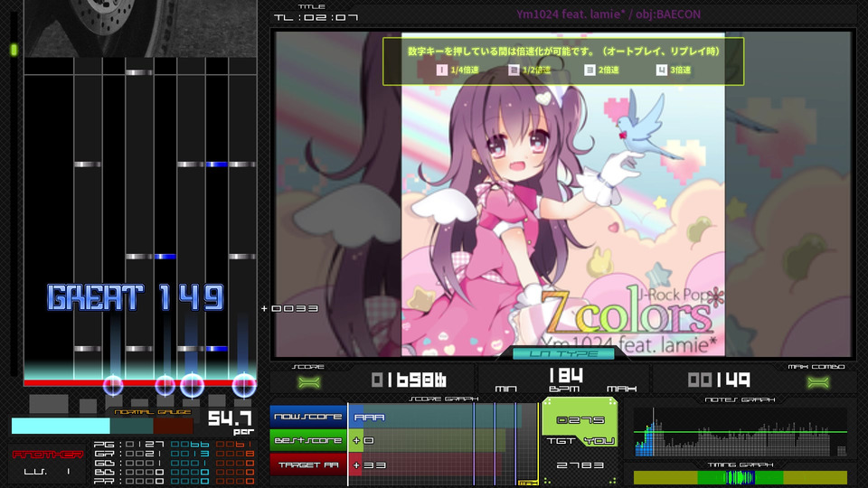Click the 3倍速 speed label
The width and height of the screenshot is (868, 488).
point(680,70)
